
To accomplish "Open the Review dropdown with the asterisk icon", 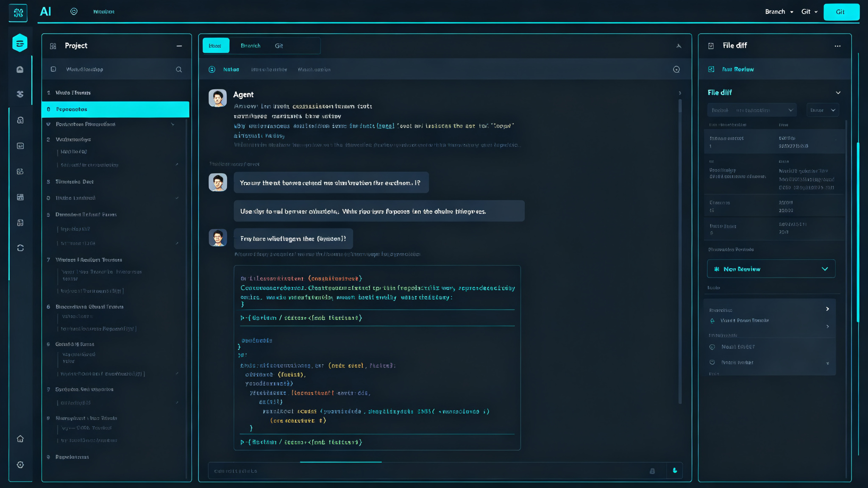I will pos(771,269).
